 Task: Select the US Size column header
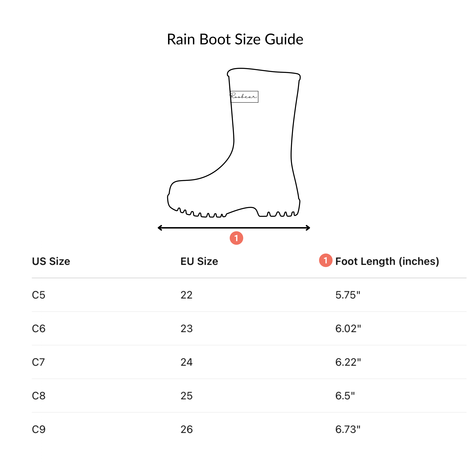(x=51, y=261)
